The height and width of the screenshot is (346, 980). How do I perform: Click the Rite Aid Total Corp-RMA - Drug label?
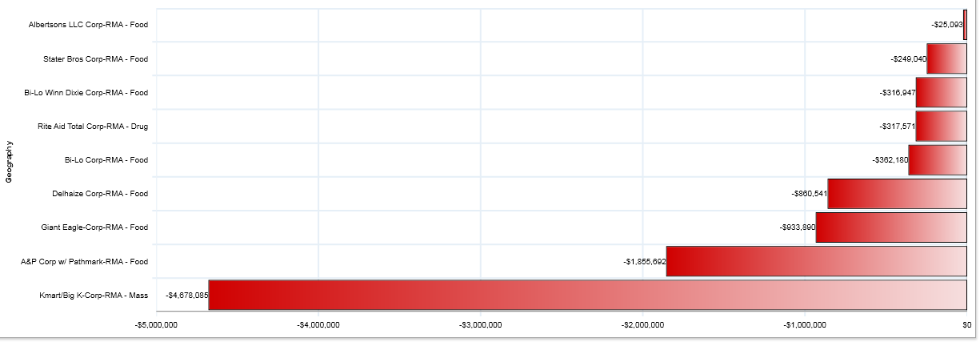click(x=93, y=127)
